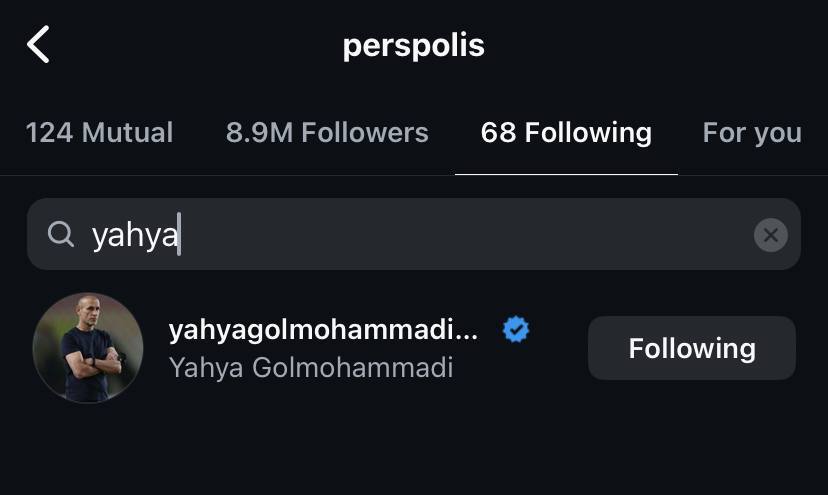
Task: Focus the search field containing yahya
Action: pos(400,235)
